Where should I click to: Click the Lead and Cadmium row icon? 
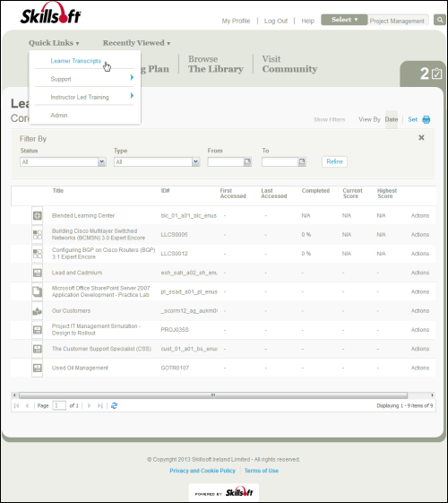pyautogui.click(x=37, y=273)
